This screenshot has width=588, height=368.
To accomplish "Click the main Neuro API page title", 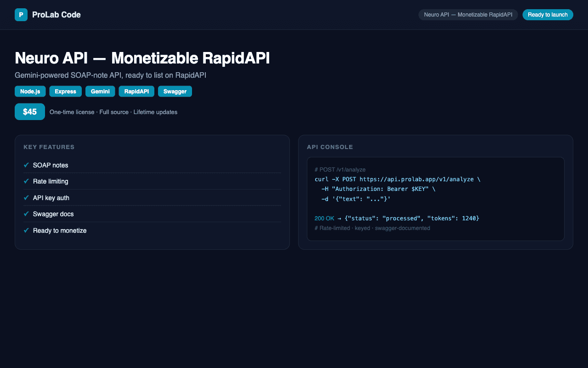I will point(142,58).
